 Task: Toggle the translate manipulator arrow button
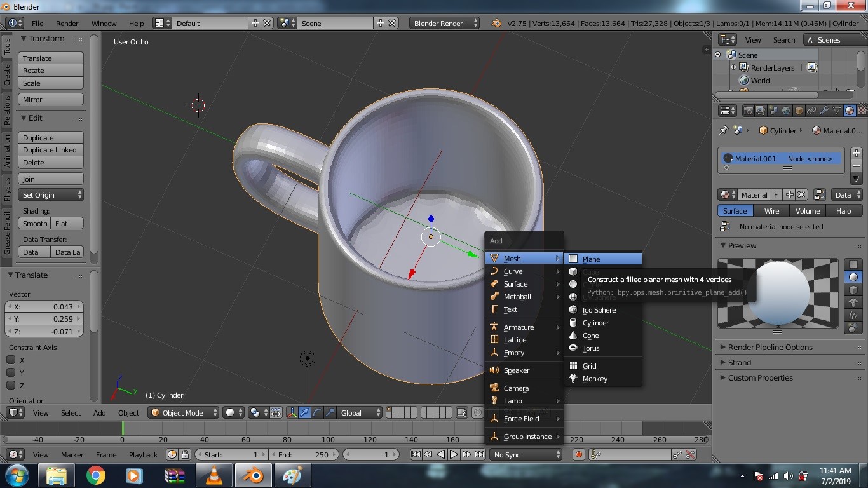(304, 413)
